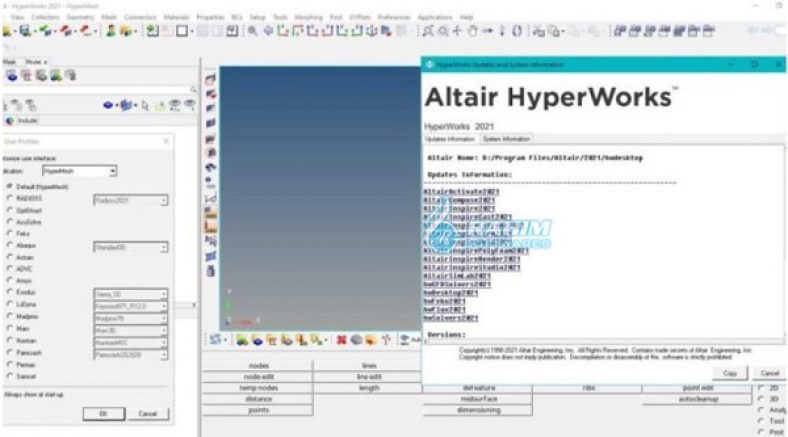Open the Connectors menu

coord(140,17)
